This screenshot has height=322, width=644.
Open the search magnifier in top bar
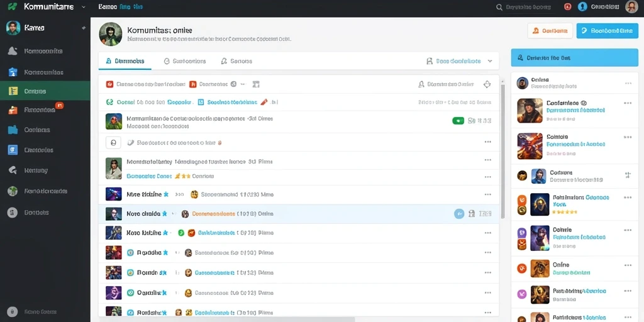[x=499, y=7]
